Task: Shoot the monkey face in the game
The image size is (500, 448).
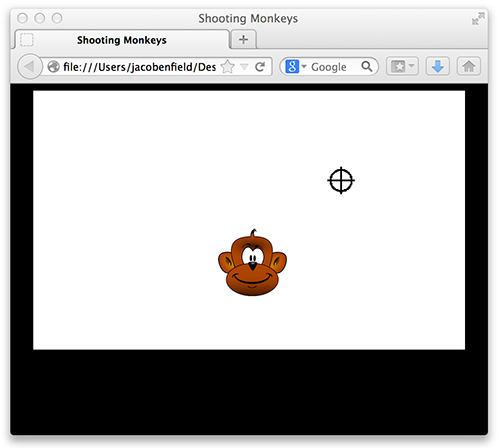Action: coord(252,262)
